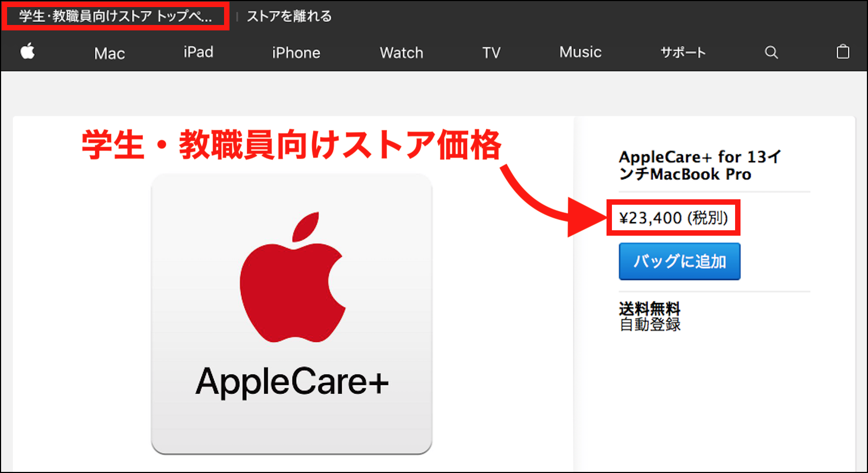Choose TV from the navigation bar
Image resolution: width=868 pixels, height=473 pixels.
point(492,53)
